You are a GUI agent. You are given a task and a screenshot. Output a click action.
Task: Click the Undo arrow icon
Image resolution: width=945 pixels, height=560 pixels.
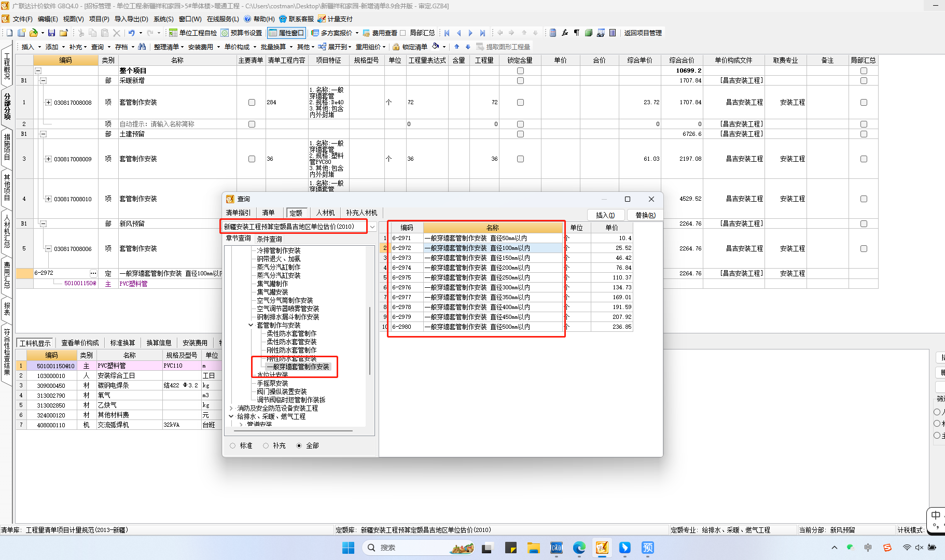coord(132,33)
